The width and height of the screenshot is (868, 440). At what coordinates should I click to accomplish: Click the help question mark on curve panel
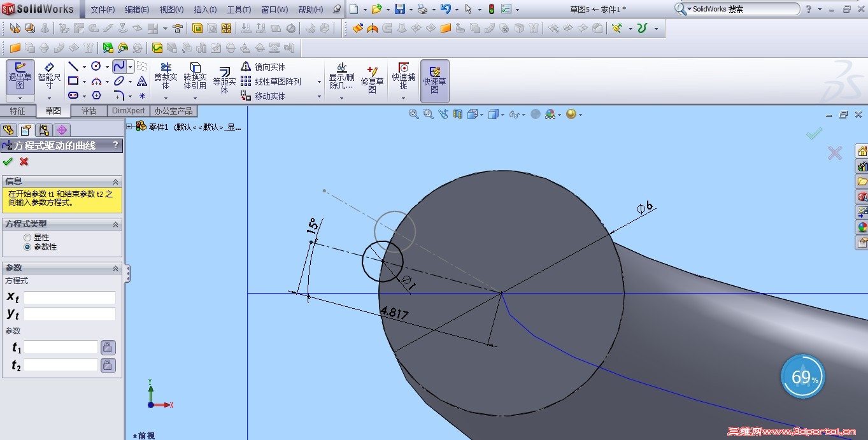[x=115, y=145]
